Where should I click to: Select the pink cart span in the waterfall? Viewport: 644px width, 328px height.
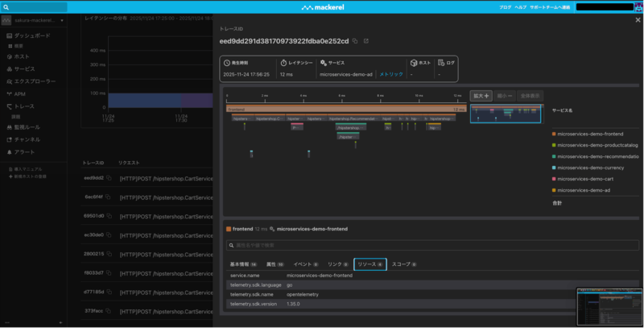(297, 127)
